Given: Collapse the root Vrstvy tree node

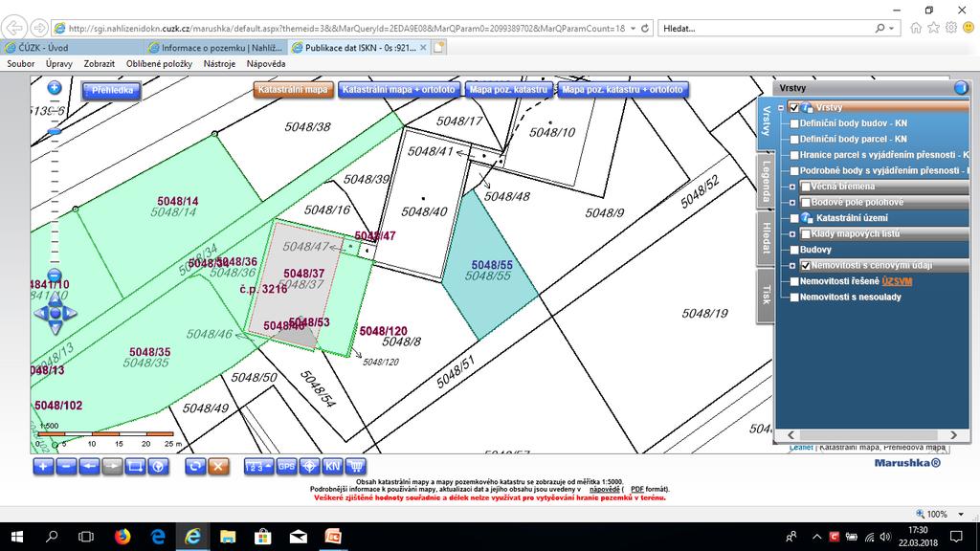Looking at the screenshot, I should (781, 107).
